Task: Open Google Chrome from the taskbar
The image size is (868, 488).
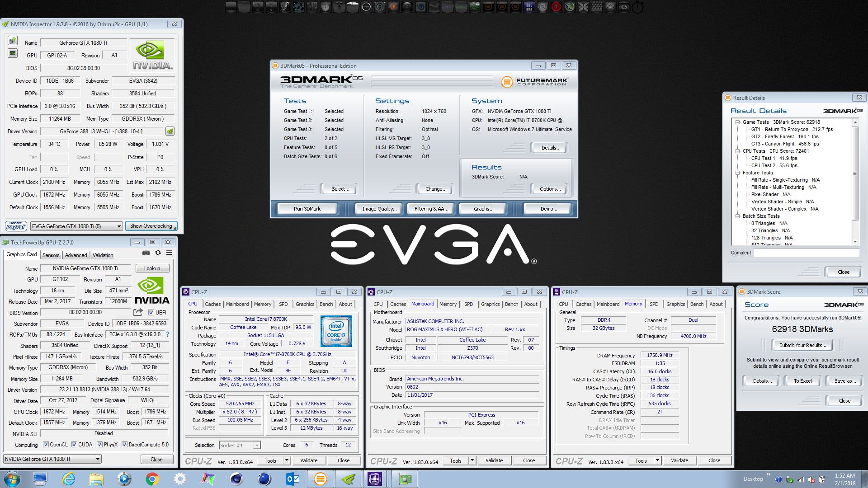Action: coord(152,479)
